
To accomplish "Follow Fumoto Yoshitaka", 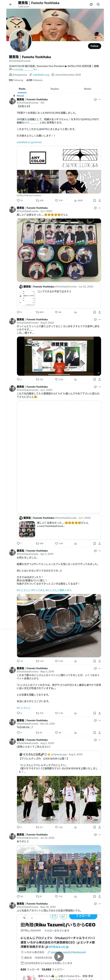I will 95,46.
